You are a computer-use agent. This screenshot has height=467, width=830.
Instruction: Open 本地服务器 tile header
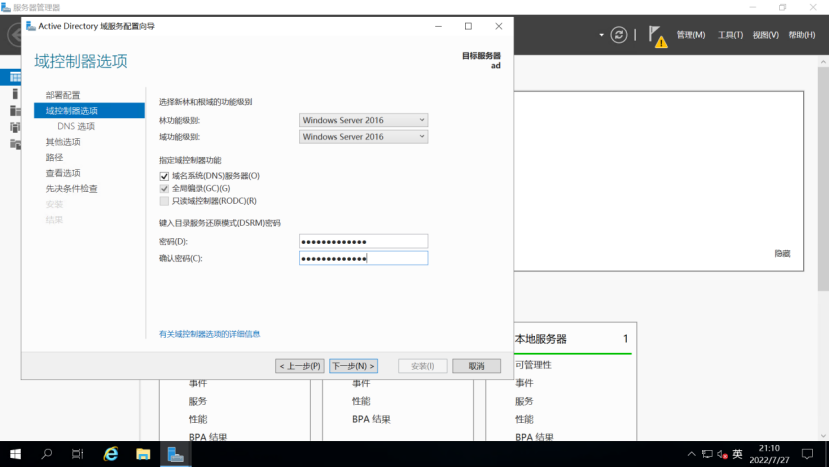click(x=540, y=339)
